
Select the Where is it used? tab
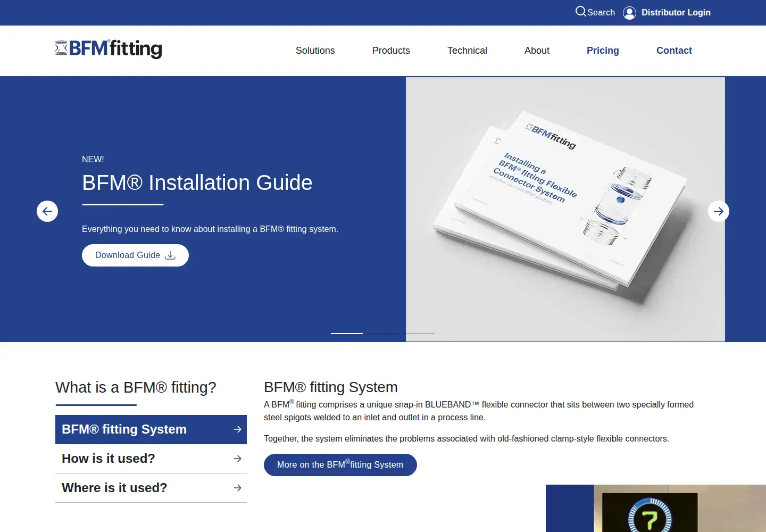click(151, 488)
